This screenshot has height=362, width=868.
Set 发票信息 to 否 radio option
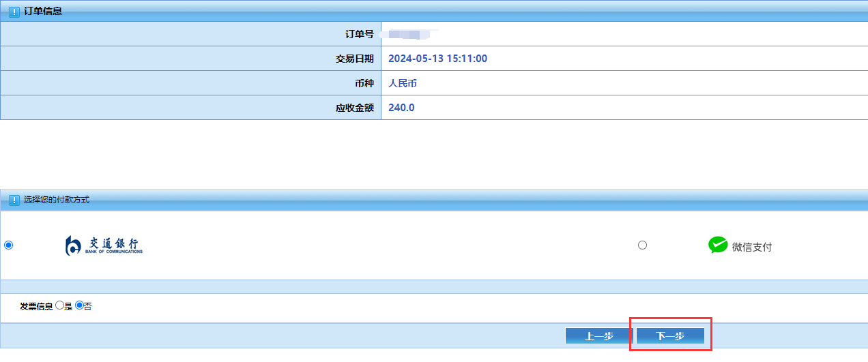point(79,305)
